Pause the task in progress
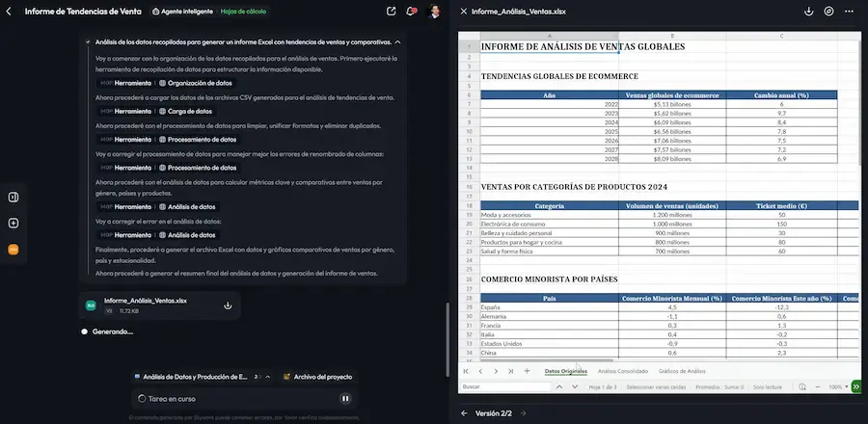This screenshot has height=424, width=868. coord(345,399)
